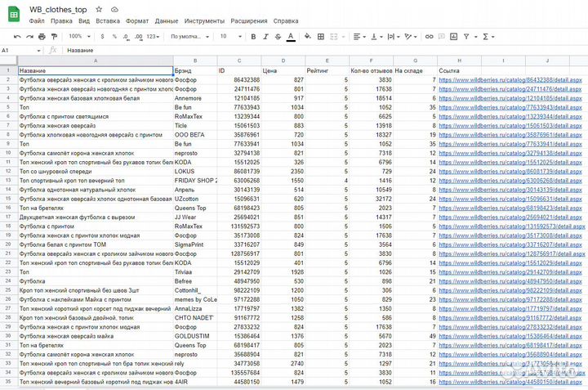Viewport: 588px width, 390px height.
Task: Open the Формат menu
Action: tap(137, 20)
